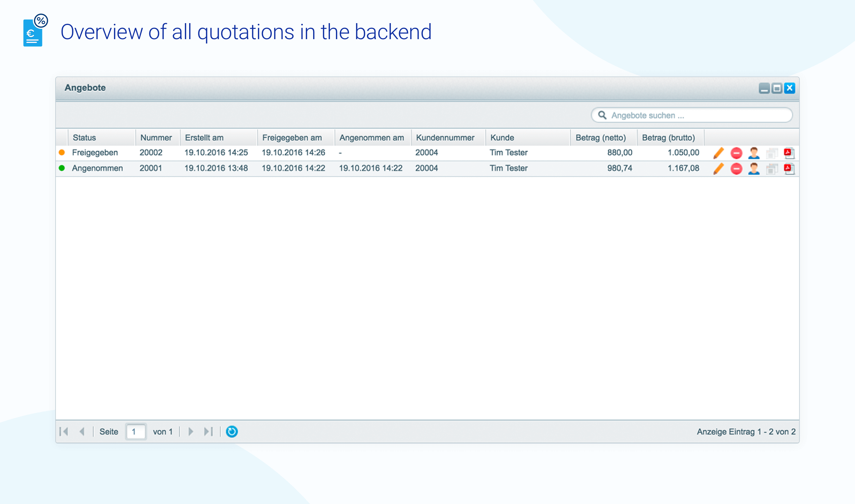Sort by Angenommen am column header
Image resolution: width=855 pixels, height=504 pixels.
click(x=373, y=137)
